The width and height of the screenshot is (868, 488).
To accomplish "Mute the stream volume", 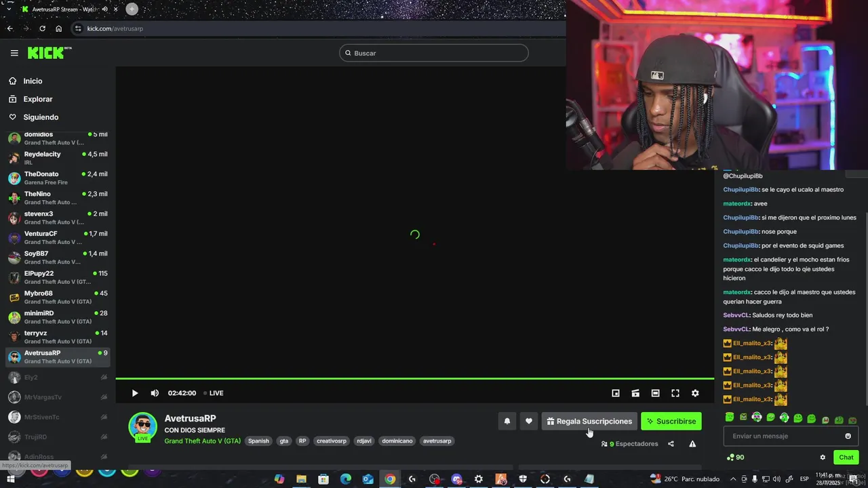I will tap(155, 393).
